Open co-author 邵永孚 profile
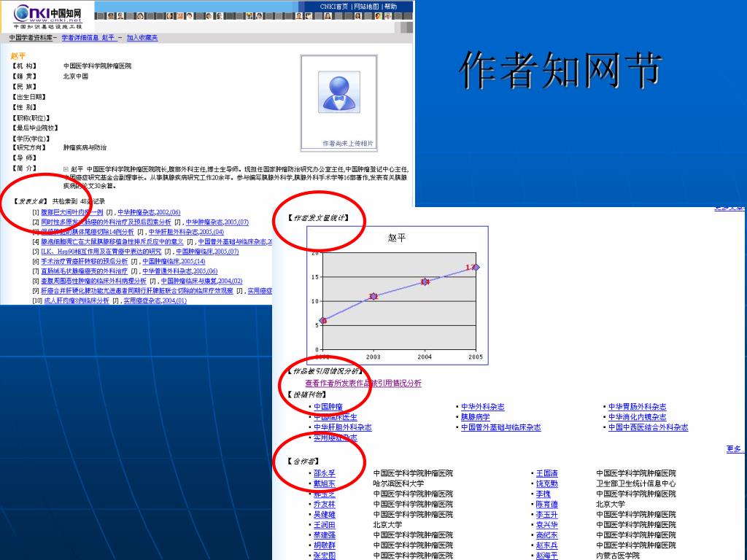The width and height of the screenshot is (747, 560). tap(325, 473)
